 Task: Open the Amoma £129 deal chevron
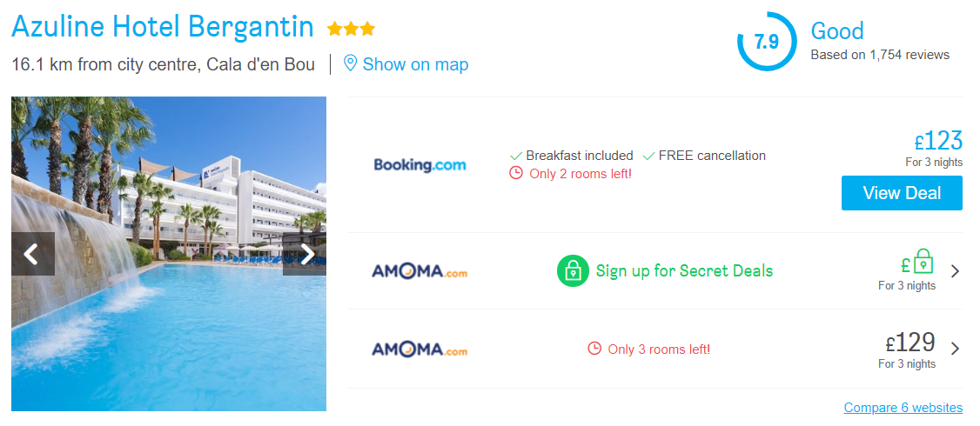click(x=955, y=349)
